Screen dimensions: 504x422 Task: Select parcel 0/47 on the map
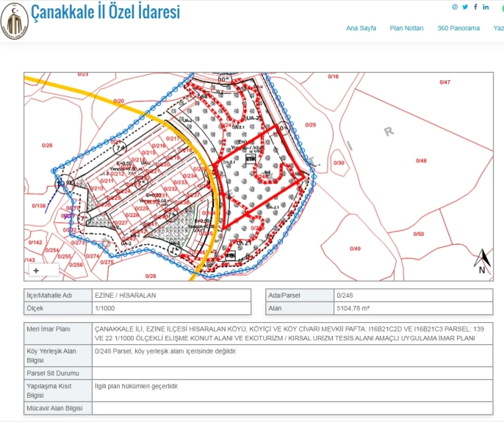[444, 82]
